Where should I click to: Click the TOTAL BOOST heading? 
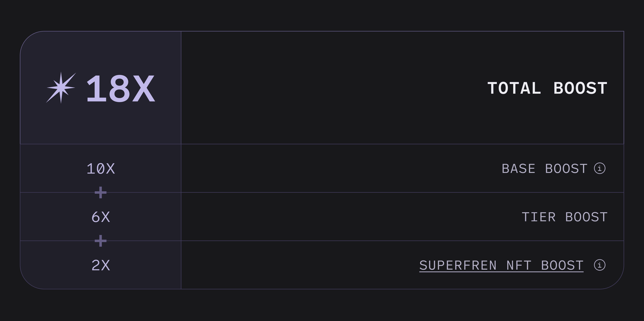pyautogui.click(x=547, y=88)
